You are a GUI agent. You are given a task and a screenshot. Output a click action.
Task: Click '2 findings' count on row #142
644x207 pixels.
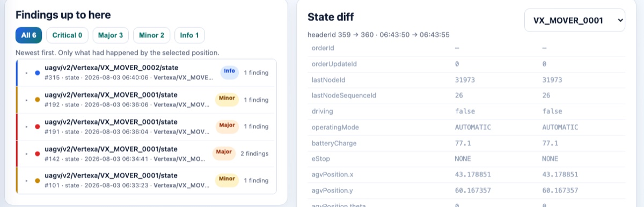254,153
